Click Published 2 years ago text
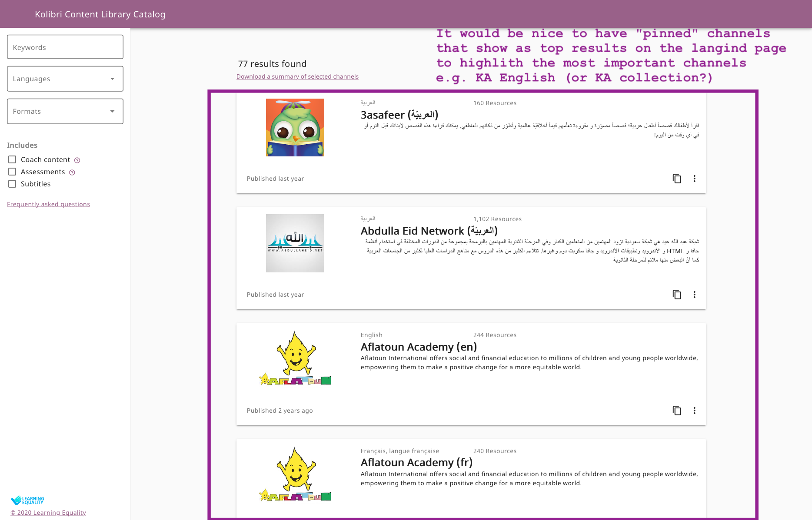This screenshot has height=520, width=812. click(x=280, y=411)
